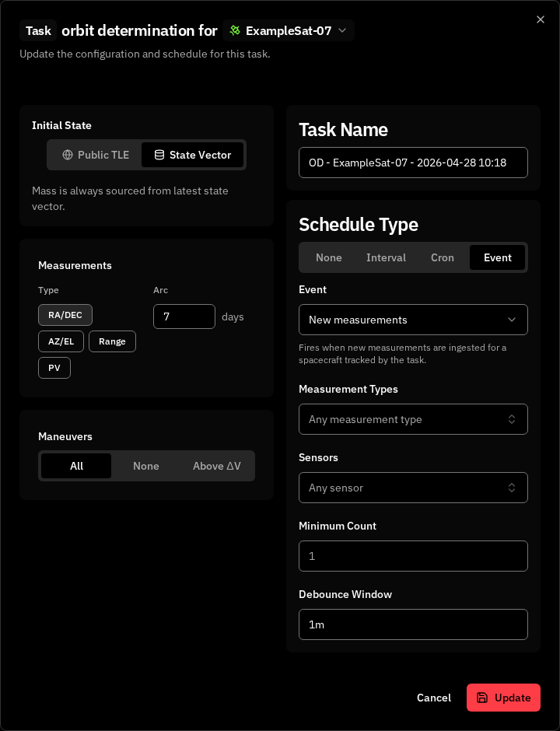560x731 pixels.
Task: Select Public TLE as initial state
Action: coord(96,155)
